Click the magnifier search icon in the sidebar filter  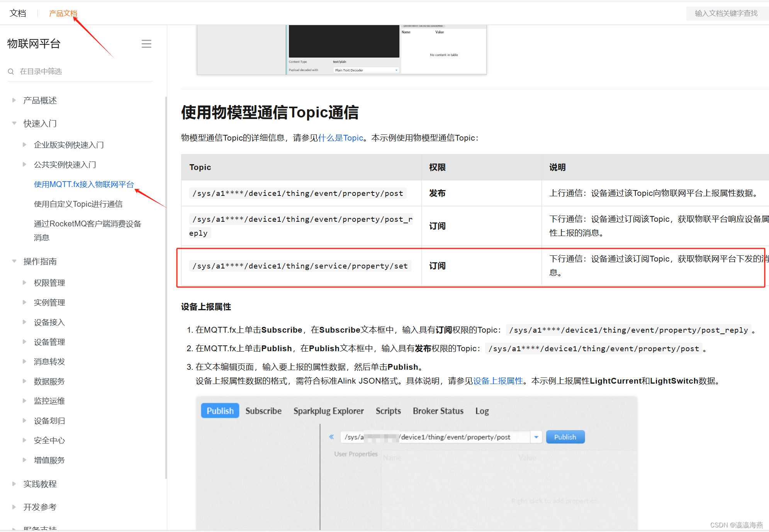point(10,71)
